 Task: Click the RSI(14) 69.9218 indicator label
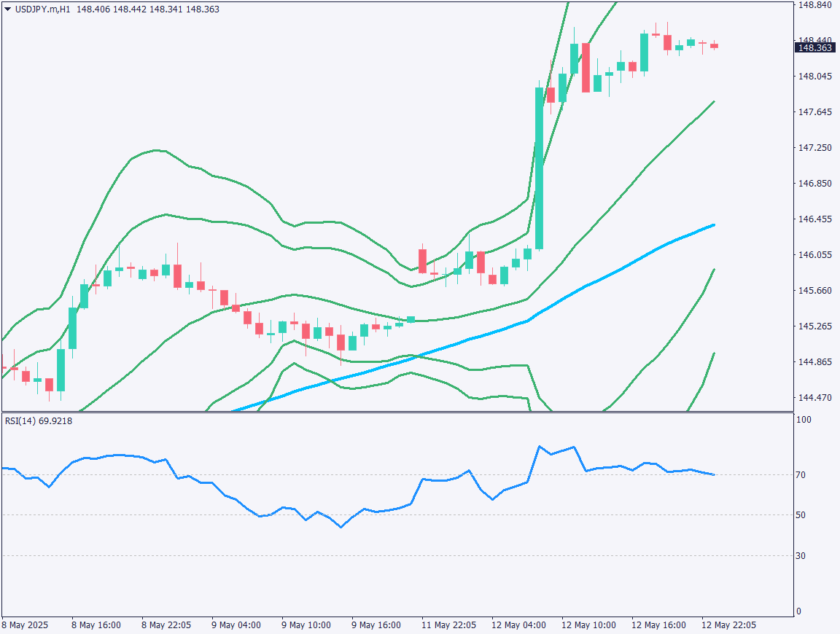pyautogui.click(x=38, y=420)
